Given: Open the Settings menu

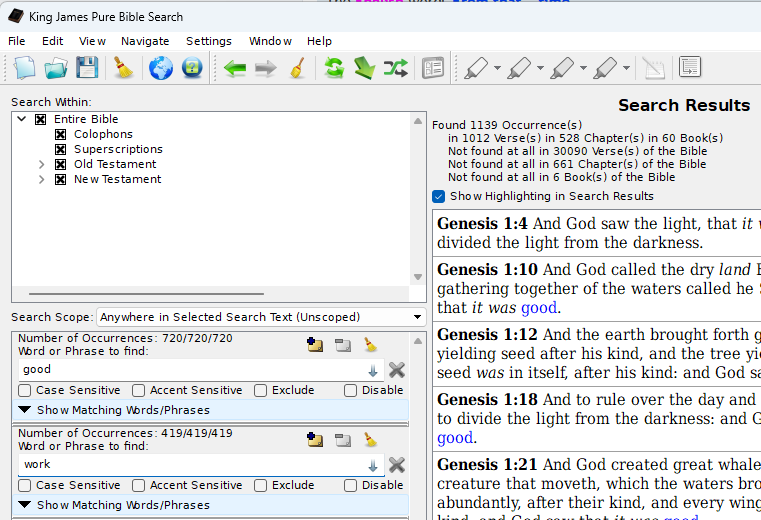Looking at the screenshot, I should [208, 41].
